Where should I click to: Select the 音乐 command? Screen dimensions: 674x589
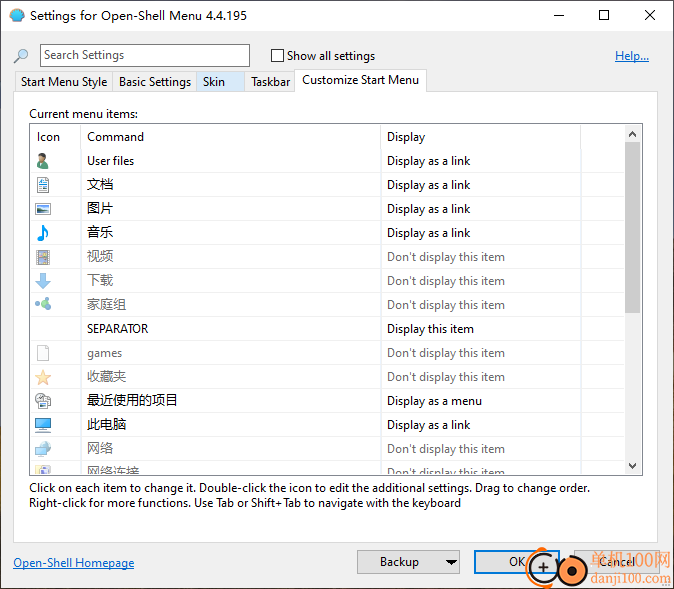click(x=100, y=233)
